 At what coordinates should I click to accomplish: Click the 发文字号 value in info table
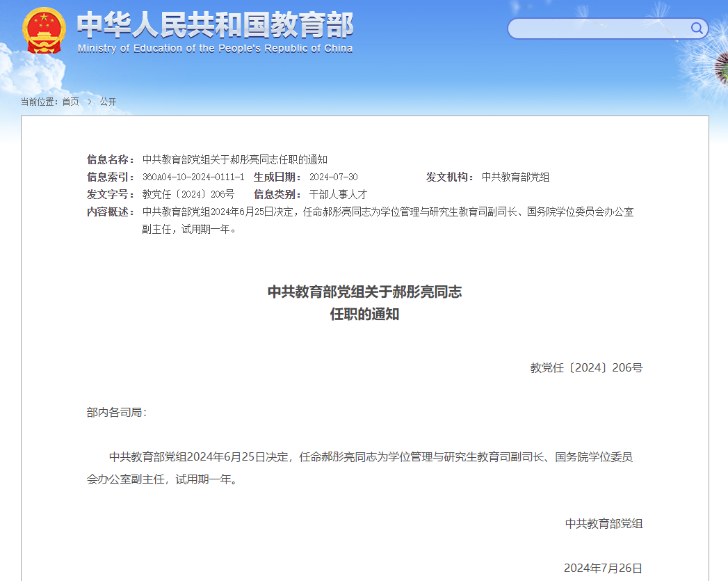coord(188,194)
